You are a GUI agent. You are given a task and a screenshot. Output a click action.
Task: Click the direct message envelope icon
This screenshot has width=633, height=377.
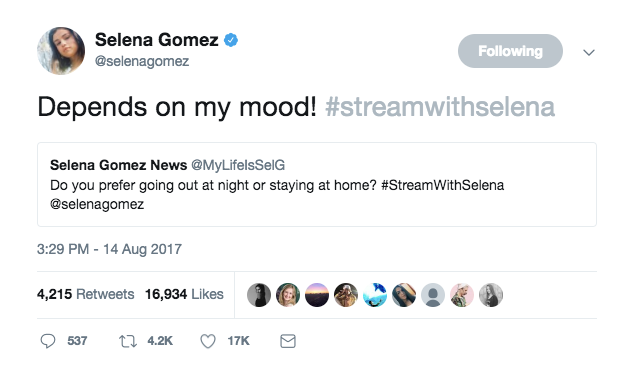(288, 341)
